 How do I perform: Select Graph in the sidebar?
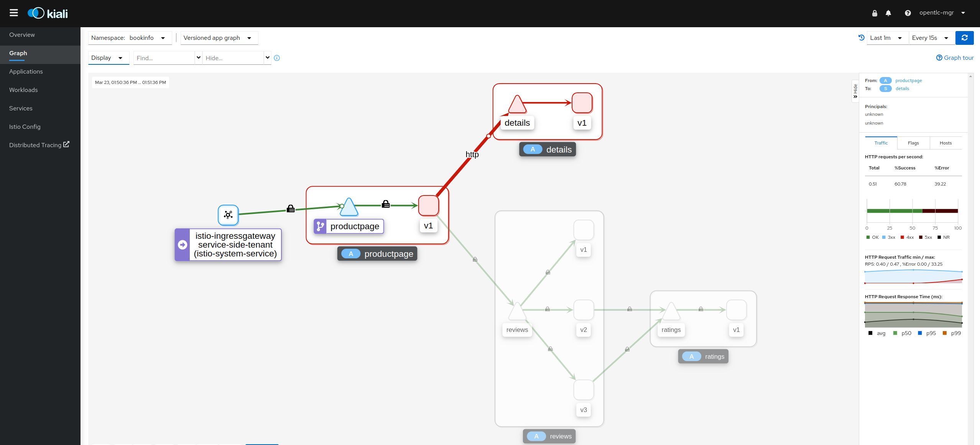click(x=40, y=53)
